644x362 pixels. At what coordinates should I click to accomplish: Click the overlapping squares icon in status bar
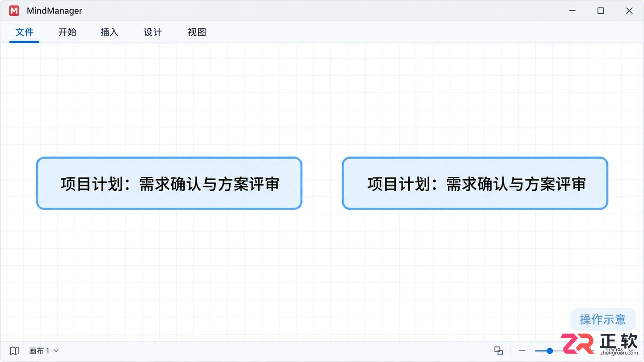point(498,351)
